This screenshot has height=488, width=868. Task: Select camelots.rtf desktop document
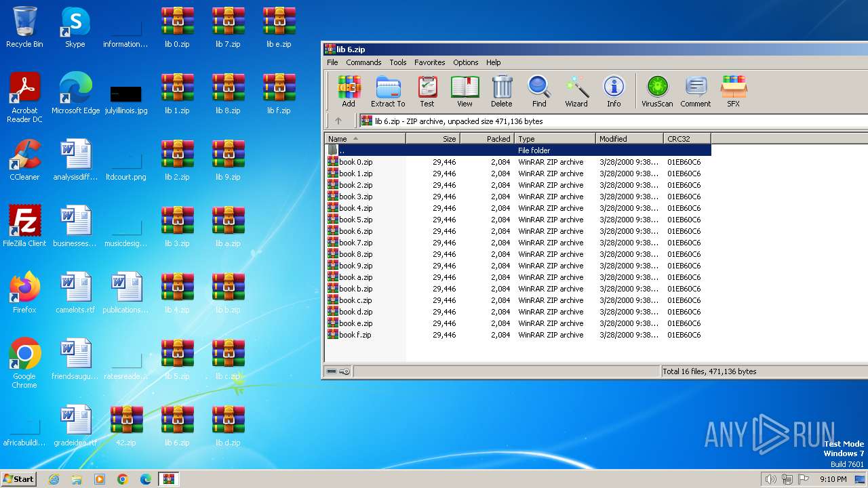[x=75, y=293]
